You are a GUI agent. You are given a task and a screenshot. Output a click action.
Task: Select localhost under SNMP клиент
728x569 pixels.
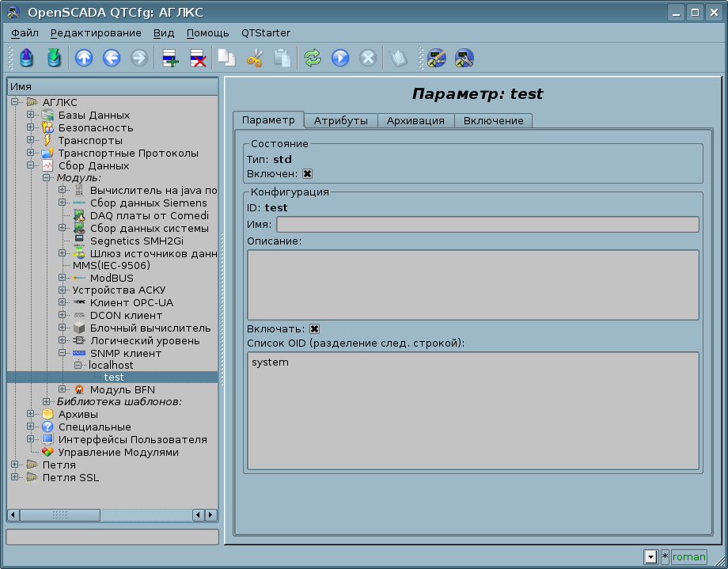pos(111,366)
